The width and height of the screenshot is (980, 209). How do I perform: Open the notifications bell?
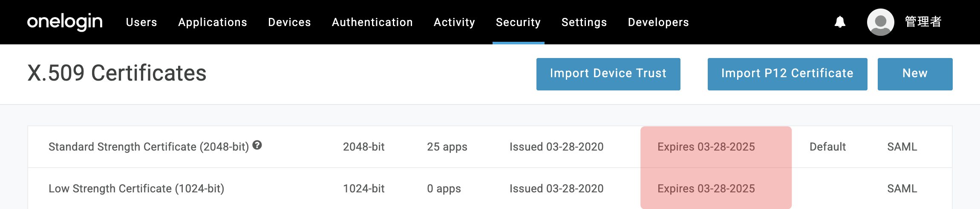[x=840, y=22]
